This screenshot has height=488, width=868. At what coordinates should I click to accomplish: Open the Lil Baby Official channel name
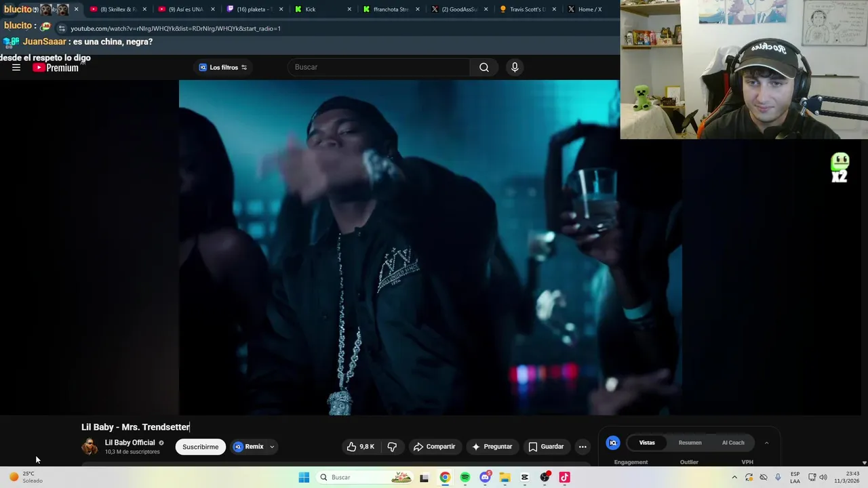coord(130,443)
